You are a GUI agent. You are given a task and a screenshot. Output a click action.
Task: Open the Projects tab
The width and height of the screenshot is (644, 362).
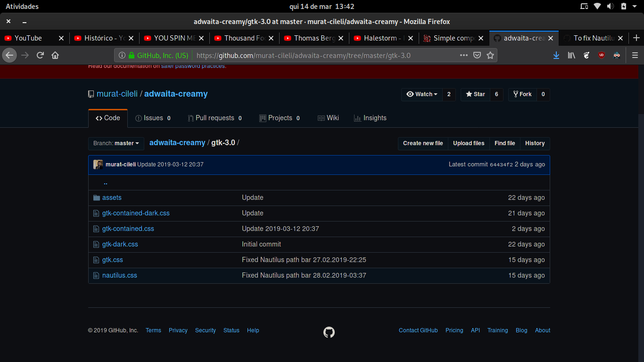(280, 118)
